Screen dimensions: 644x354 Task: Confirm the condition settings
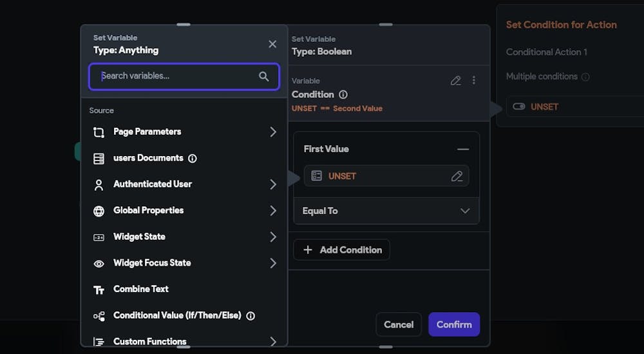coord(454,324)
